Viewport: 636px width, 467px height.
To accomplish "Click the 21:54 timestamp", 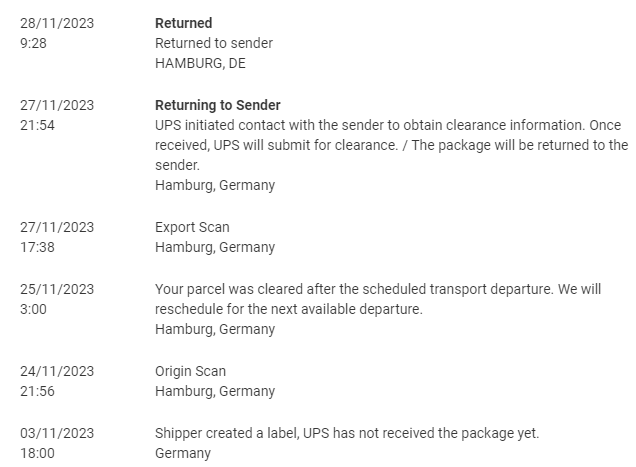I will point(37,125).
